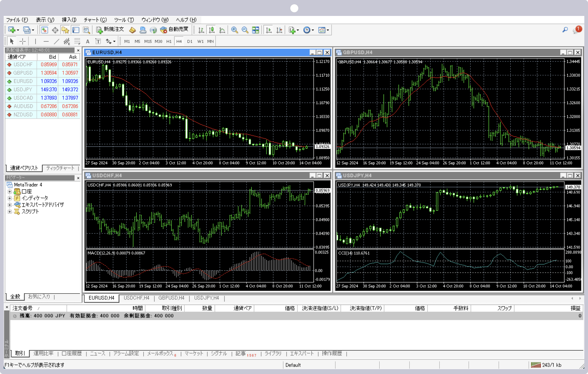Toggle the Data Window crosshair icon
The height and width of the screenshot is (374, 588).
(55, 30)
